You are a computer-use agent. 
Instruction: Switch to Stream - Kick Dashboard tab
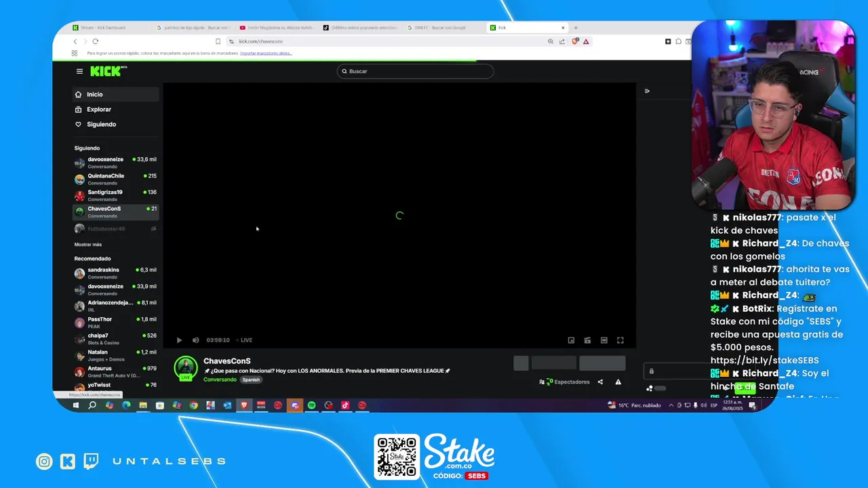(108, 28)
